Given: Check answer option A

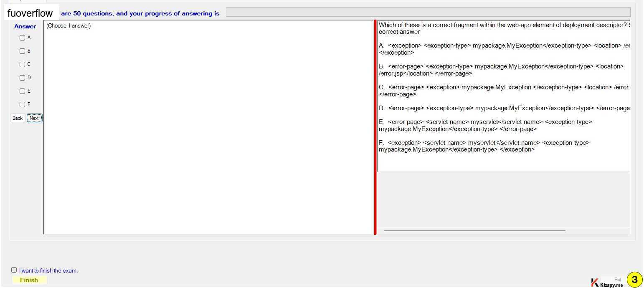Looking at the screenshot, I should pos(23,38).
